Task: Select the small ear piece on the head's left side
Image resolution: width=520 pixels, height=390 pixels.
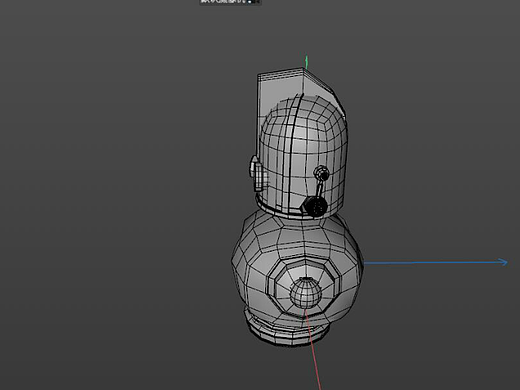Action: tap(258, 174)
